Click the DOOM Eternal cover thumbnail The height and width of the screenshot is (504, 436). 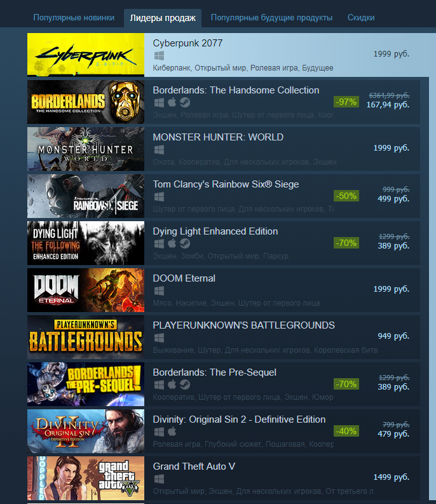86,290
